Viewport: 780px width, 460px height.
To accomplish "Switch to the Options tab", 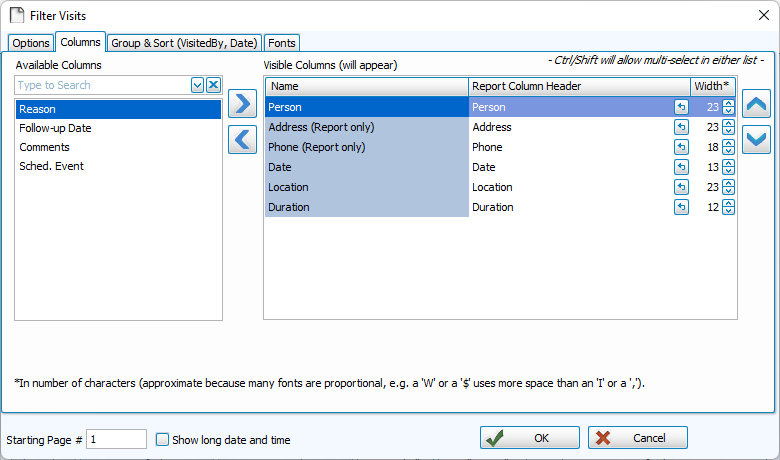I will (x=31, y=43).
